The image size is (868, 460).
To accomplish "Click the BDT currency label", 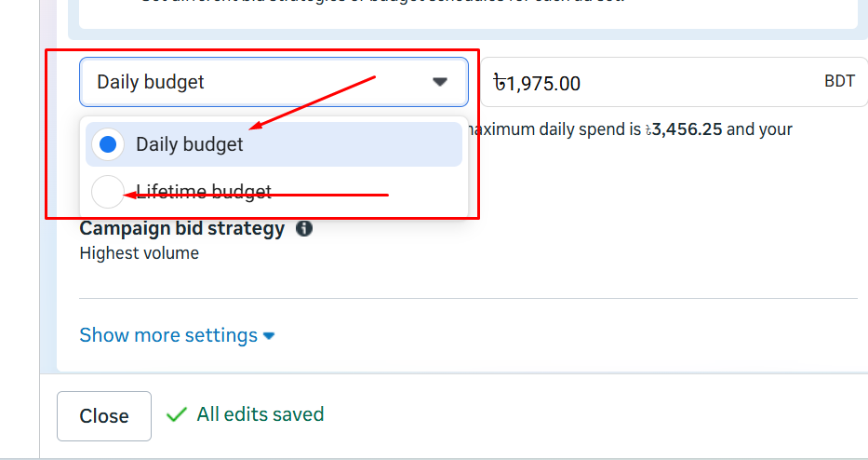I will coord(839,82).
